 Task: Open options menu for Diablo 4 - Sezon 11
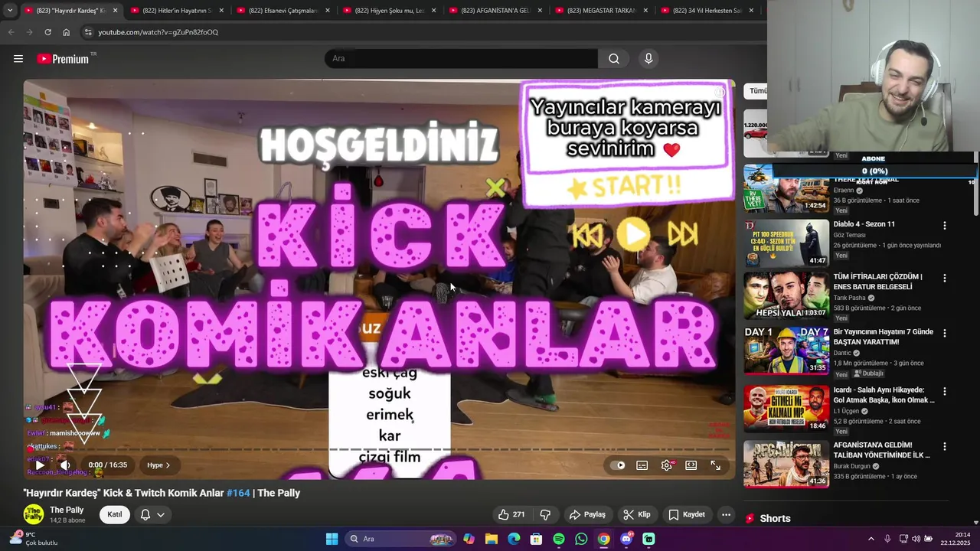click(944, 226)
